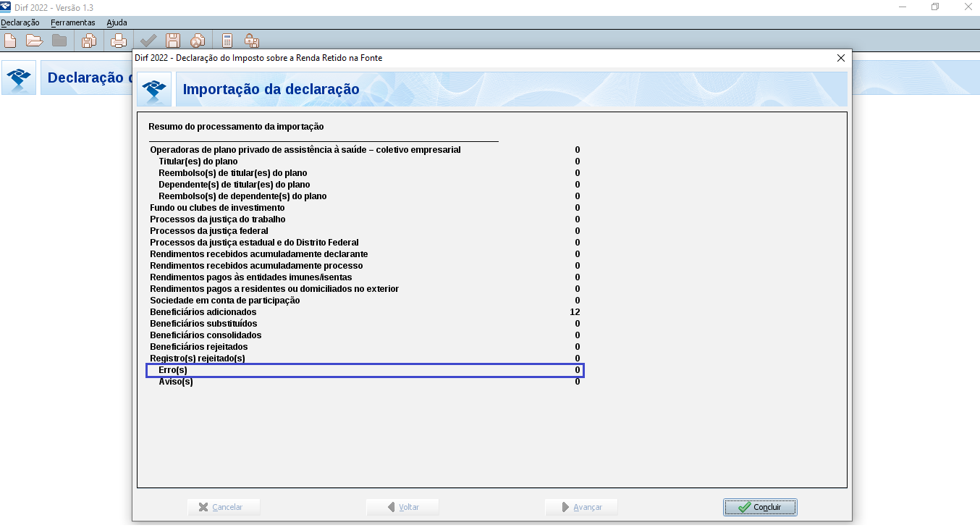Image resolution: width=980 pixels, height=528 pixels.
Task: Click the padlock with floppy disk icon
Action: pos(252,41)
